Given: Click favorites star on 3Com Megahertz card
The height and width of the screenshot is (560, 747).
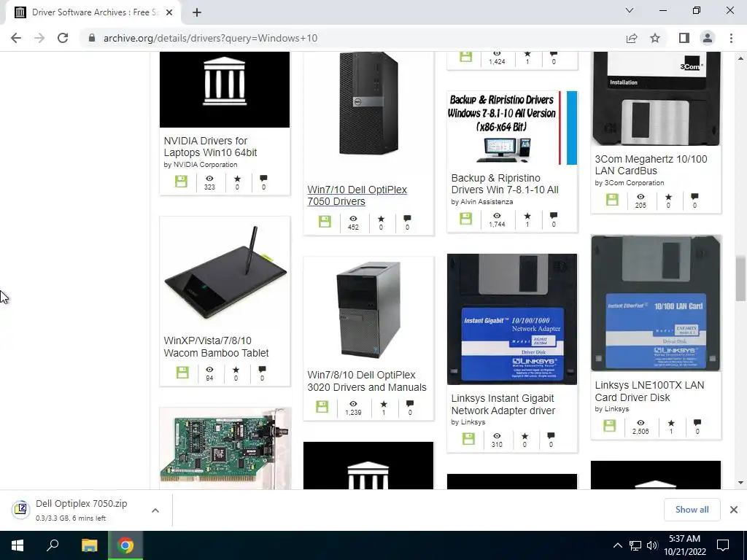Looking at the screenshot, I should point(668,197).
